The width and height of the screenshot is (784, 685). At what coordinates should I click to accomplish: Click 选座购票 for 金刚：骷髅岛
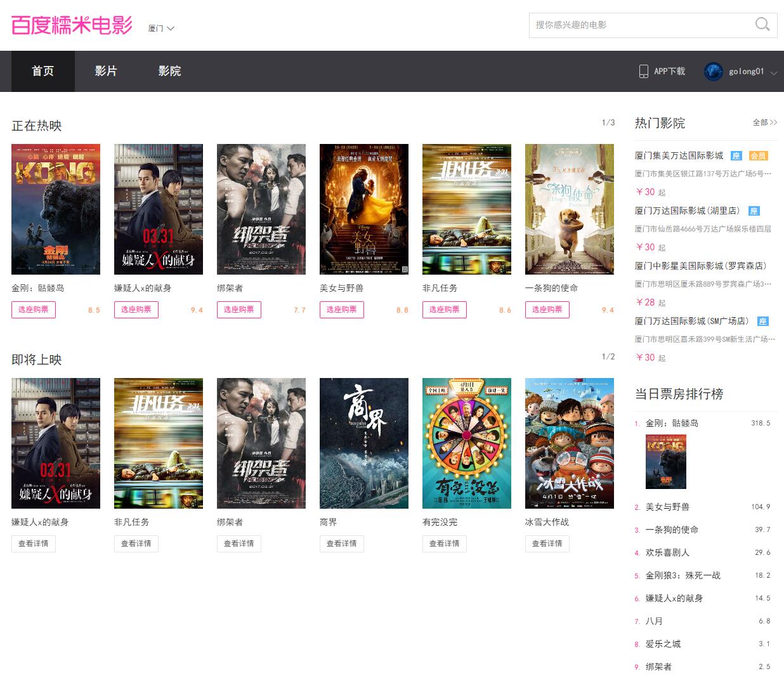click(34, 310)
